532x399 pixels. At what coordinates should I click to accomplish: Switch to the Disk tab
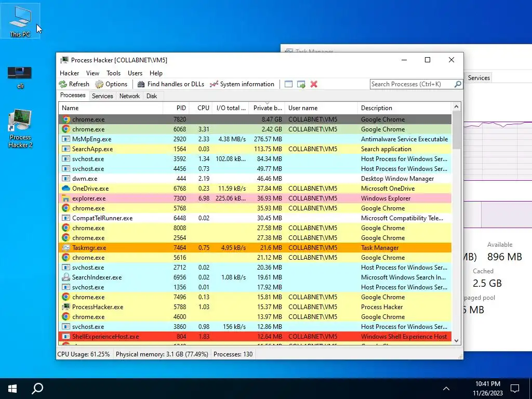point(152,96)
